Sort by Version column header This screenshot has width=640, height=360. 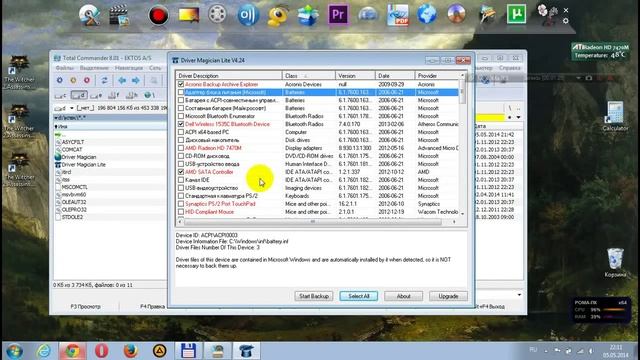(x=355, y=76)
